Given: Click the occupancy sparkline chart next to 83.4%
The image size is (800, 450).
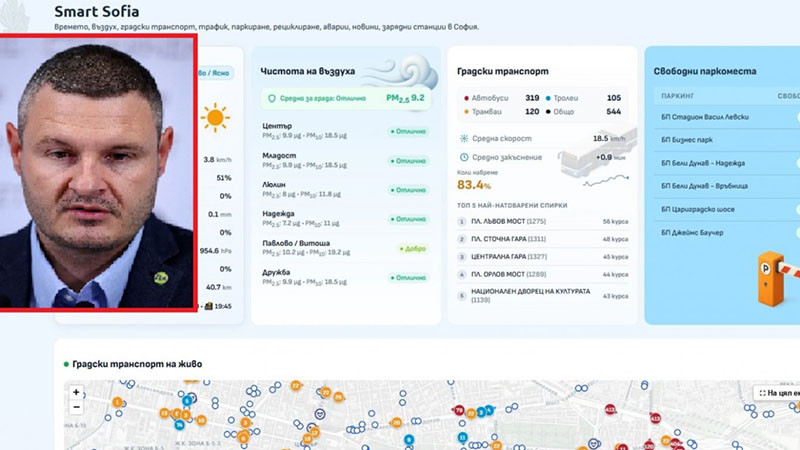Looking at the screenshot, I should click(x=606, y=181).
